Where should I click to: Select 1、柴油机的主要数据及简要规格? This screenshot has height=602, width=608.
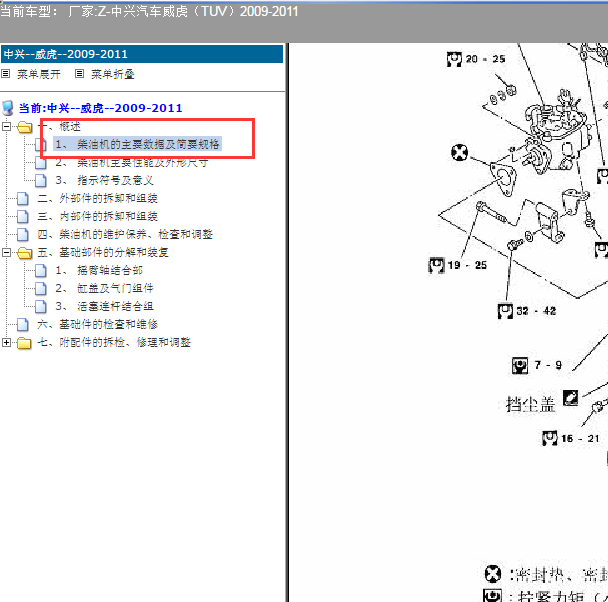137,144
